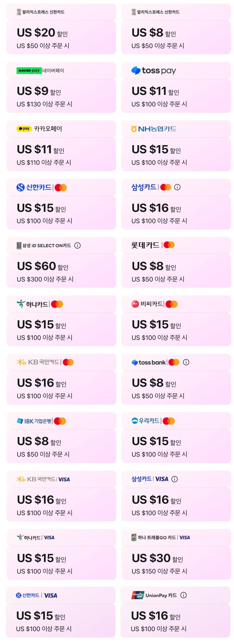Tap info icon beside toss bank Mastercard

pyautogui.click(x=186, y=362)
